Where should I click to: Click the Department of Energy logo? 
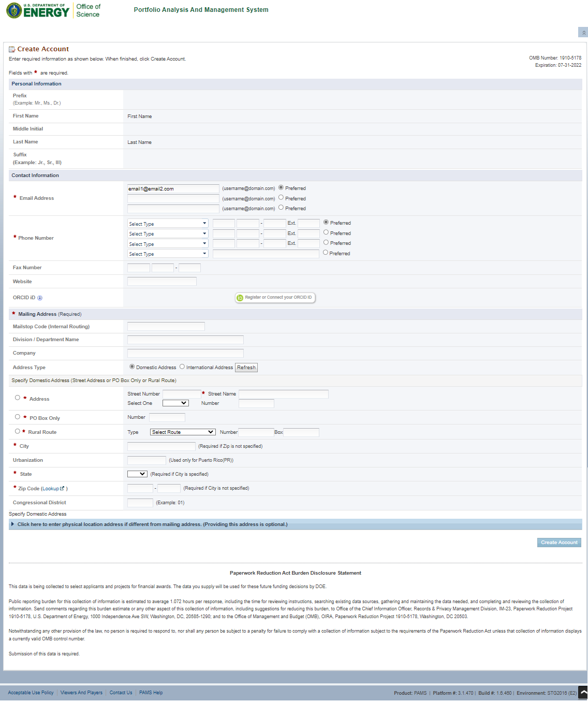pyautogui.click(x=38, y=10)
